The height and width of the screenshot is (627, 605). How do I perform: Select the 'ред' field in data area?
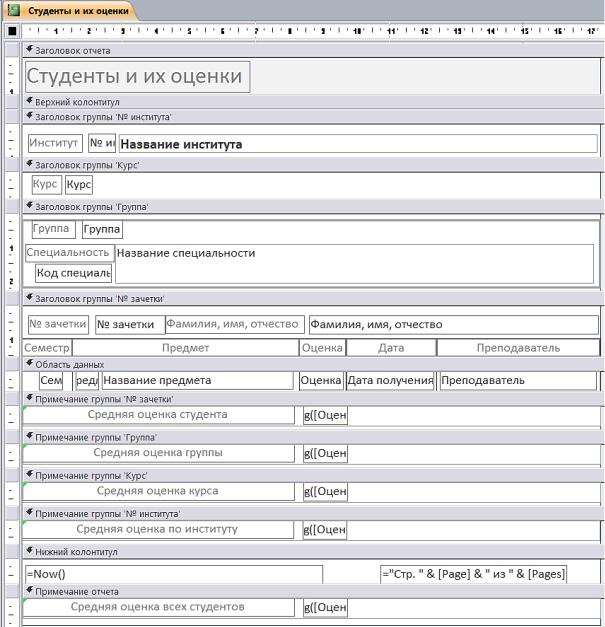(87, 381)
